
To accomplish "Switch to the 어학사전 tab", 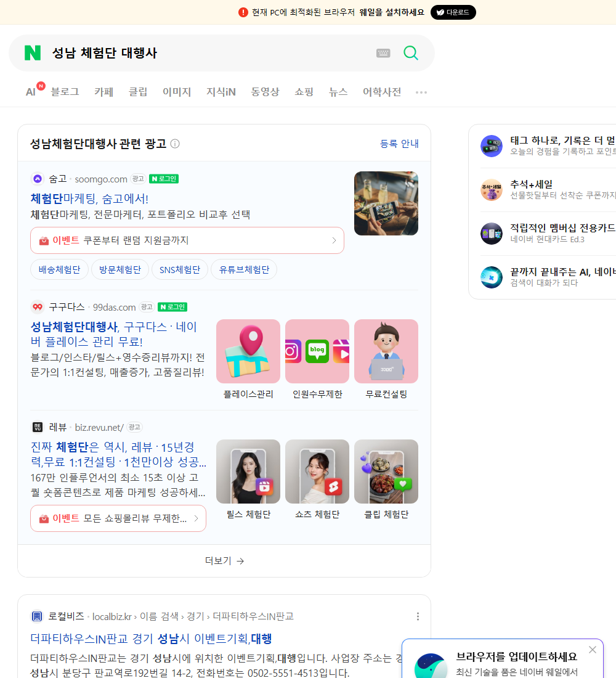I will 382,92.
